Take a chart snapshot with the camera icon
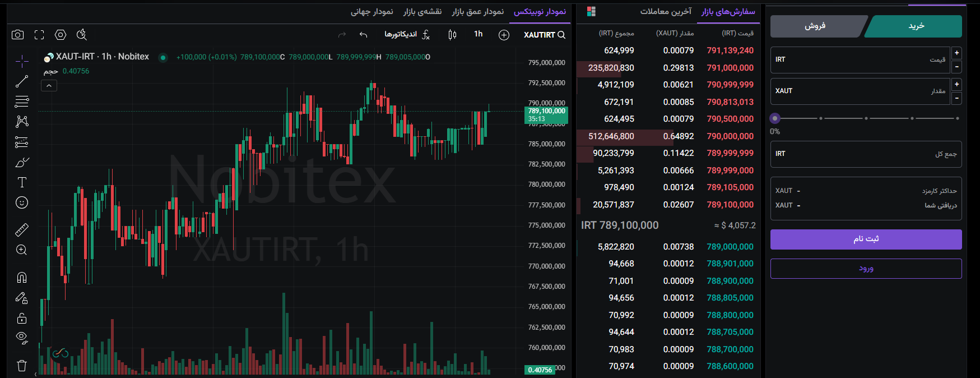The width and height of the screenshot is (980, 378). (18, 35)
